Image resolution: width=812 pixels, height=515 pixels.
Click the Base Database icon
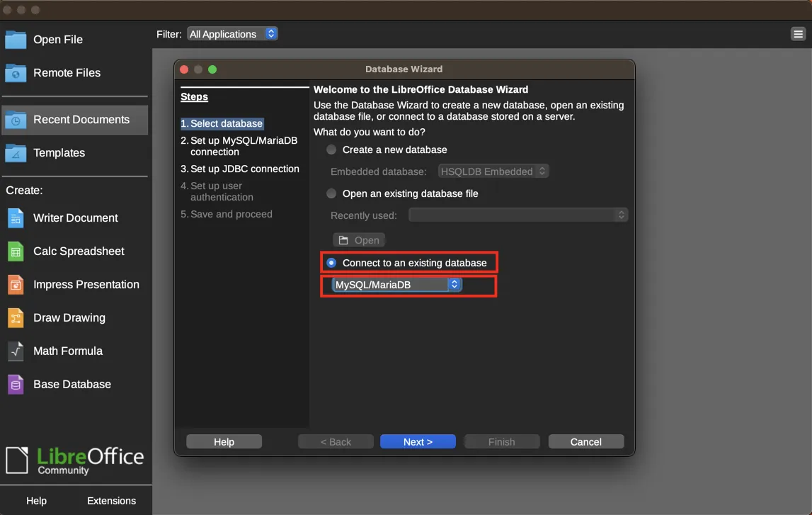16,385
